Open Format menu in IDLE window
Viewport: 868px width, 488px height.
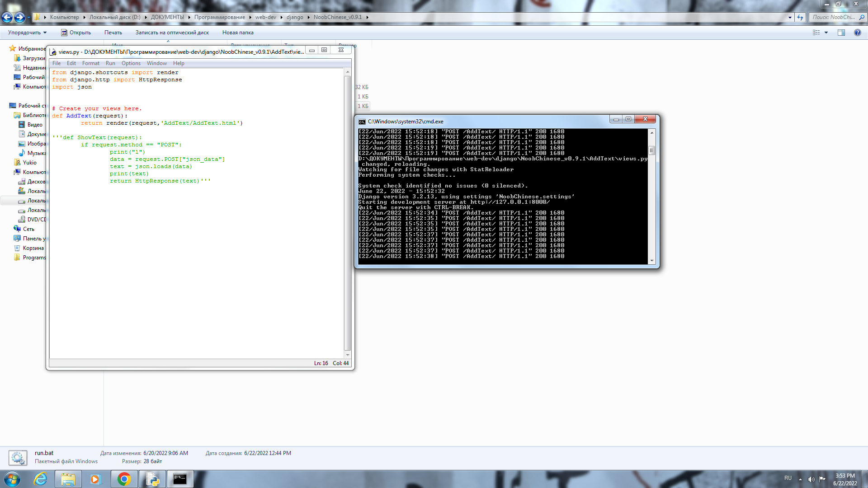point(91,63)
